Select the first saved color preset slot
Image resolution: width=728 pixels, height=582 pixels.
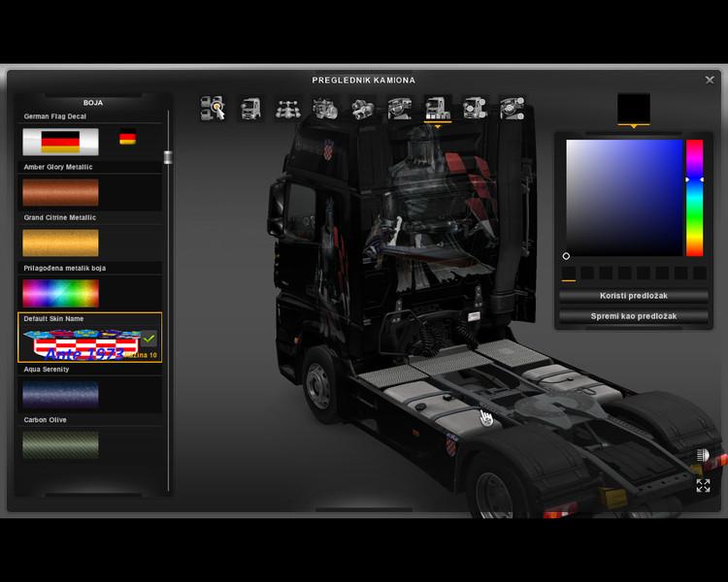(569, 274)
